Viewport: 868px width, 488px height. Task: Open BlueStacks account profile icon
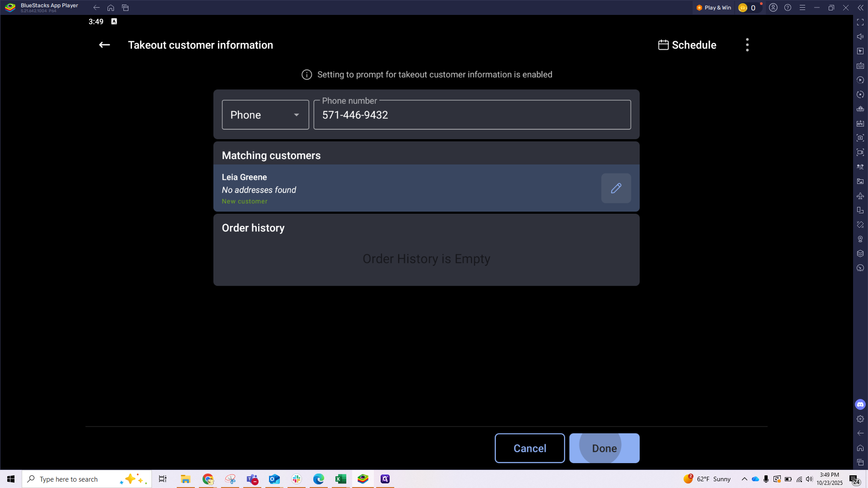click(x=773, y=8)
